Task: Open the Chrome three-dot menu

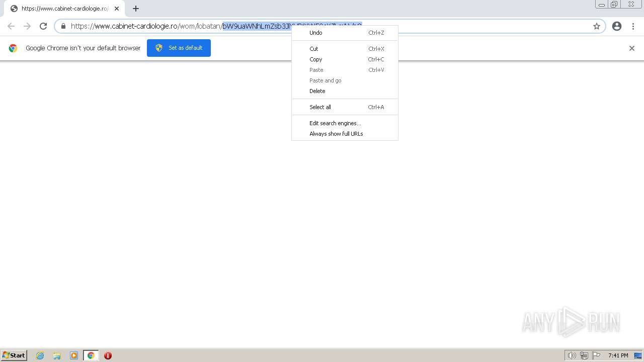Action: point(633,26)
